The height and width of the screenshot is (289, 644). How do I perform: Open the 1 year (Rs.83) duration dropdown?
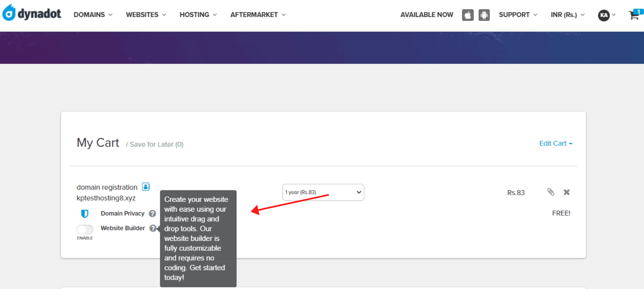(323, 192)
